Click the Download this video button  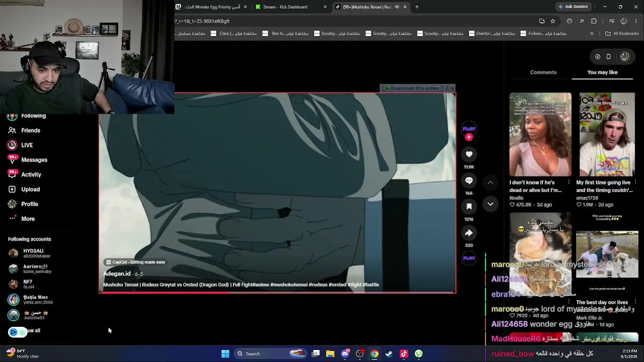point(412,88)
